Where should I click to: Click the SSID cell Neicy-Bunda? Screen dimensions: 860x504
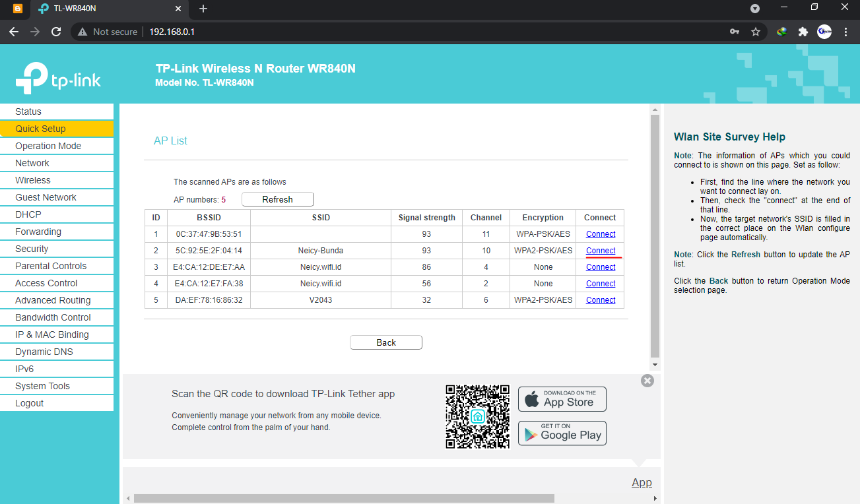[x=321, y=251]
